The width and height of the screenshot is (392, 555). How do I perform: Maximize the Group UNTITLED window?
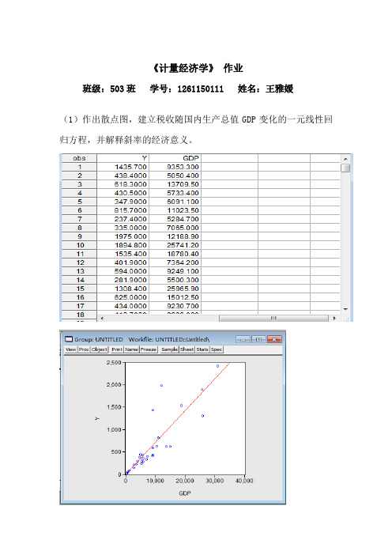point(258,339)
